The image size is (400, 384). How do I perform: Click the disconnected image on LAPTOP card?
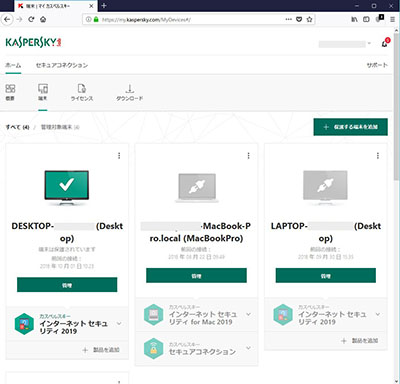click(325, 187)
